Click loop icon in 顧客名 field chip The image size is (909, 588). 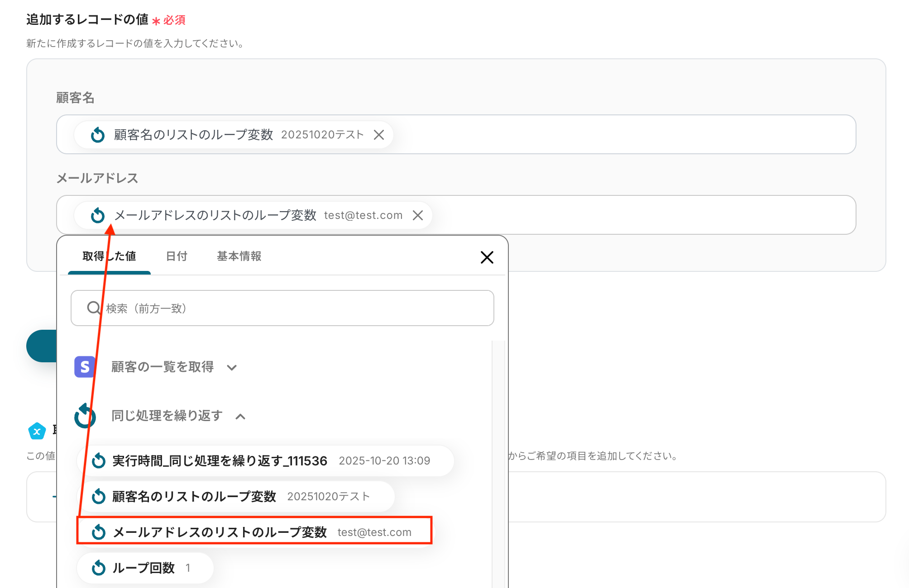click(x=98, y=135)
